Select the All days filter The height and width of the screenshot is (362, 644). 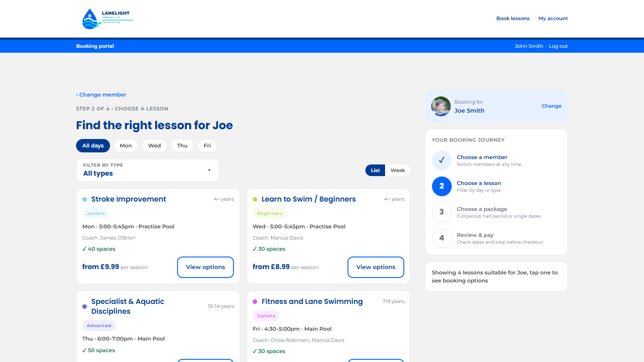point(93,146)
